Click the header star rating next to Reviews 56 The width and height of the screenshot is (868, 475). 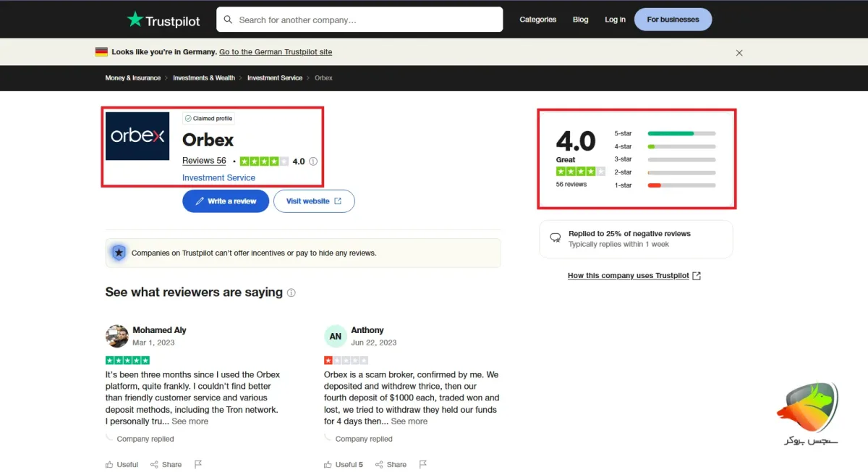coord(264,161)
